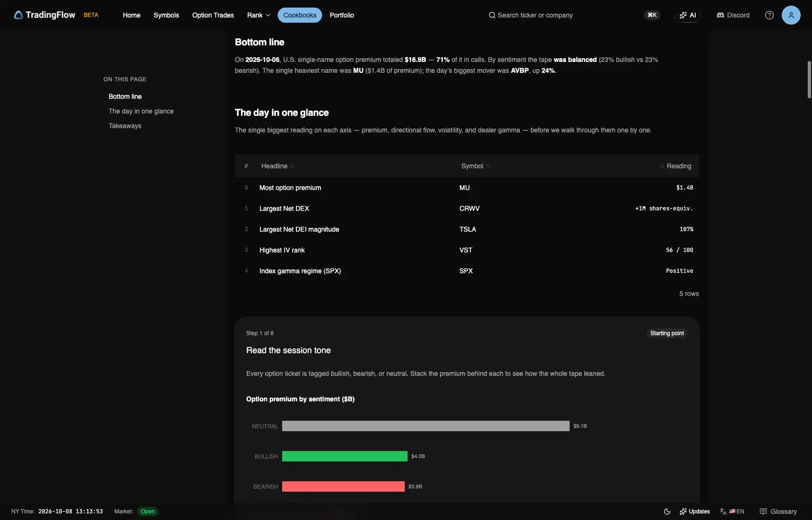Click the green BULLISH premium bar
812x520 pixels.
point(345,456)
